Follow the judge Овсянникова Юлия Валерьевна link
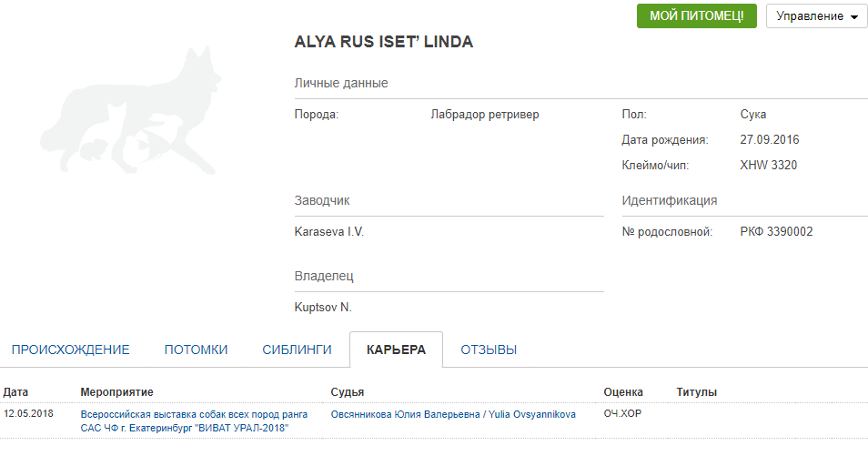Viewport: 868px width, 456px height. pos(453,415)
